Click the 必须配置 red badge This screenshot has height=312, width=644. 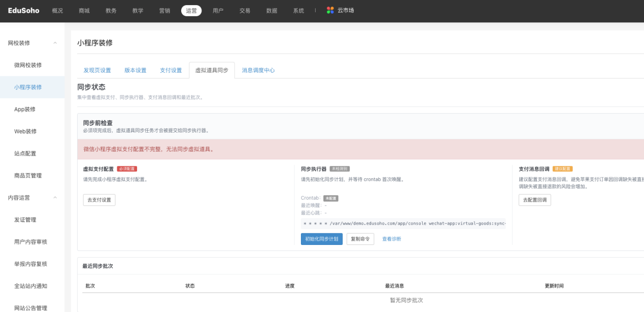pos(127,169)
